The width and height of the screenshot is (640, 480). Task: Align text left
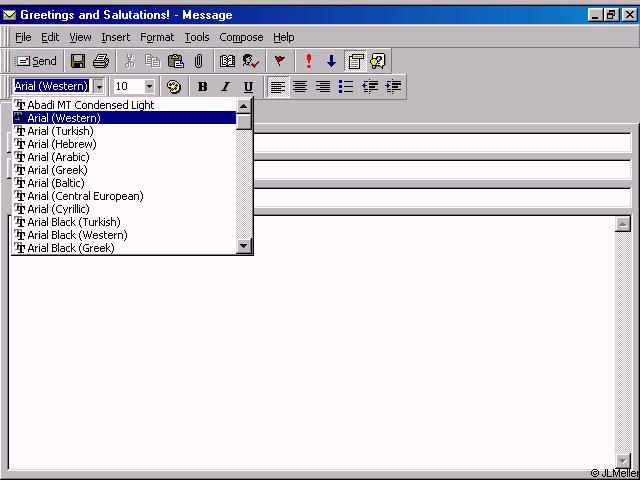coord(278,87)
